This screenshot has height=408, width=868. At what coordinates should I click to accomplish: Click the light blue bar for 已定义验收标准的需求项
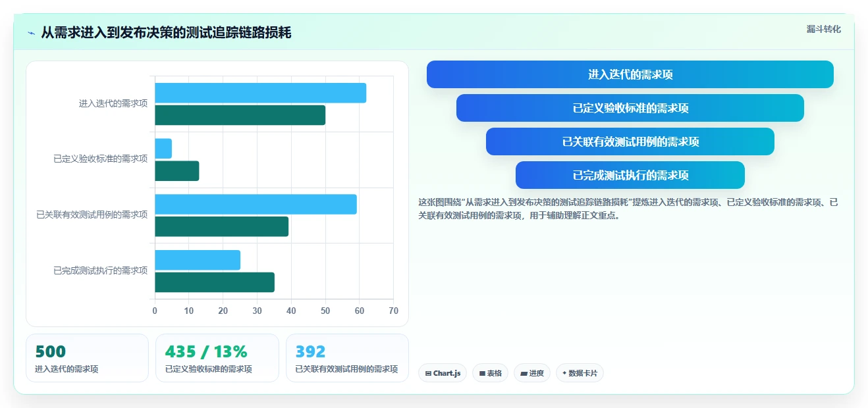163,148
